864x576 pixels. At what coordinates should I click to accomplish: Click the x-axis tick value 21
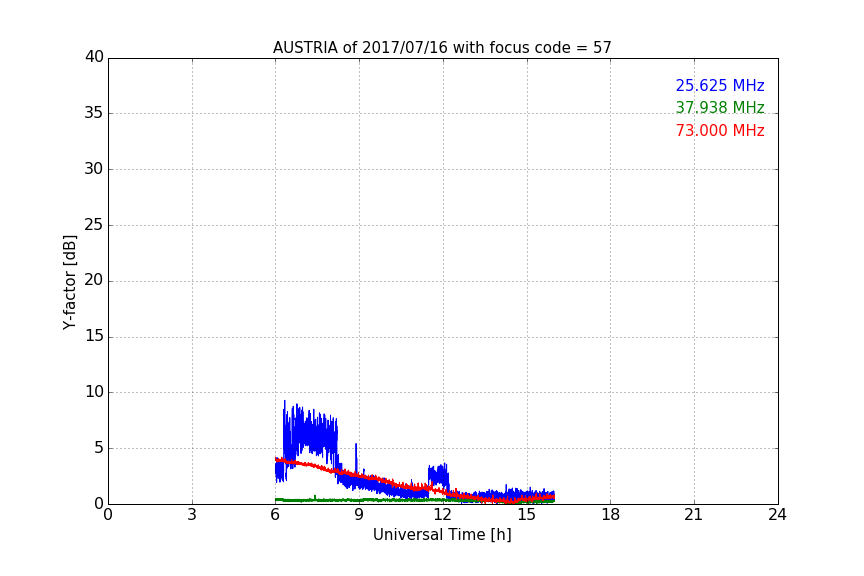pos(694,515)
